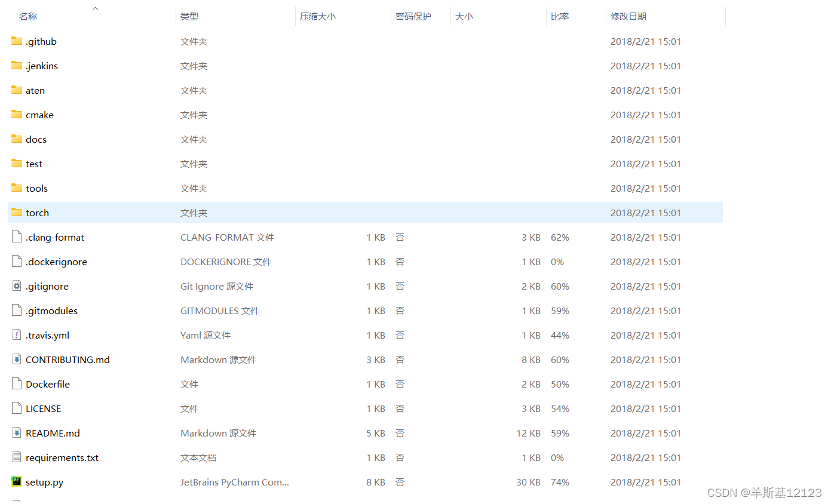Click the LICENSE file icon
This screenshot has height=504, width=831.
click(x=17, y=408)
